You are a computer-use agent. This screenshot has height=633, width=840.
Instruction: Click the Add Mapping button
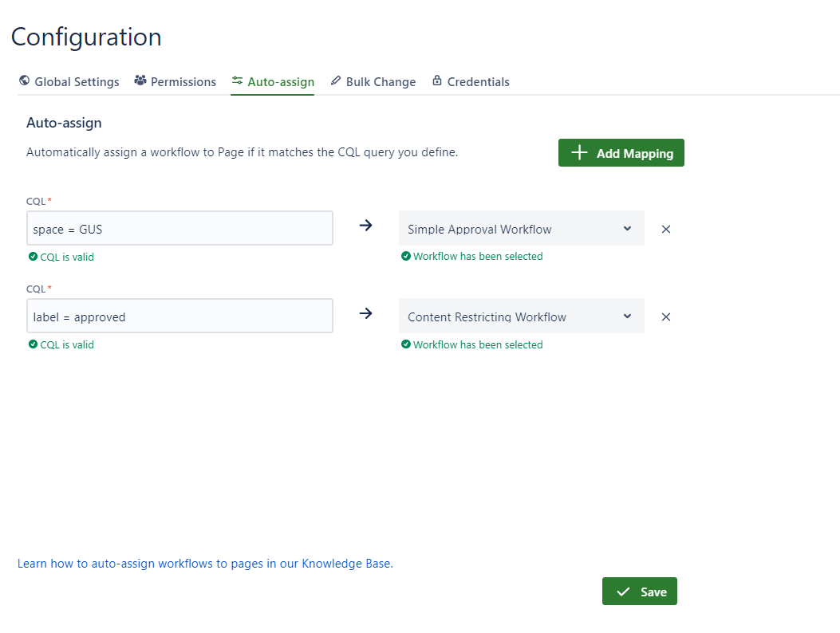(621, 153)
